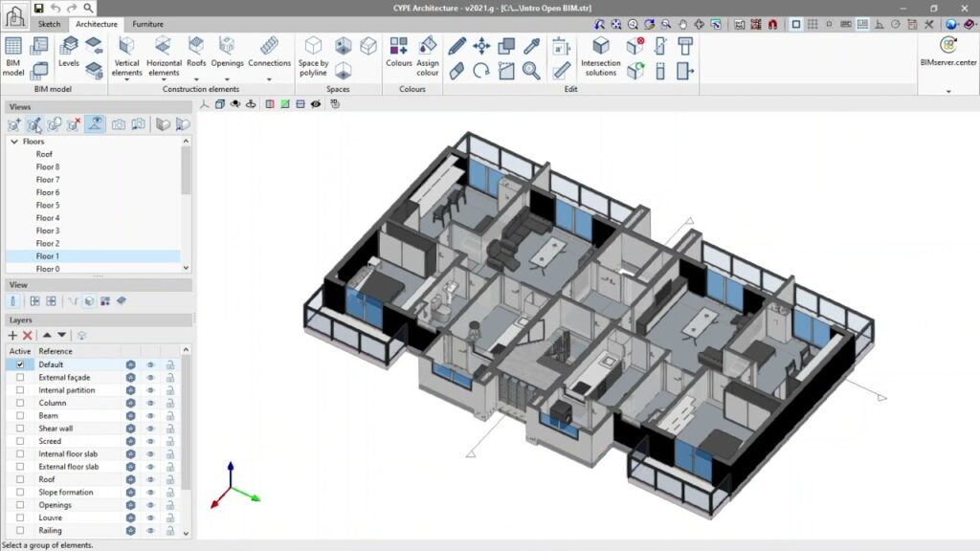
Task: Open the BIM model tool
Action: (x=13, y=56)
